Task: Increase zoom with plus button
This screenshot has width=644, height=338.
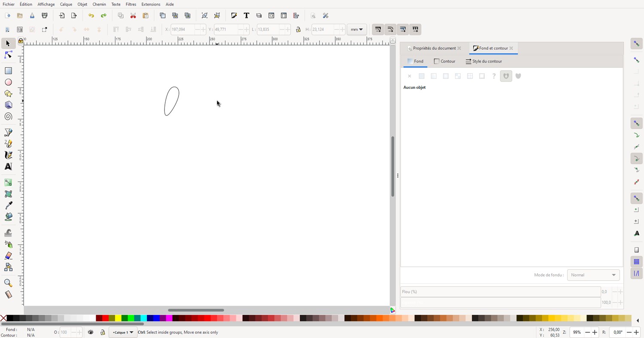Action: pyautogui.click(x=595, y=332)
